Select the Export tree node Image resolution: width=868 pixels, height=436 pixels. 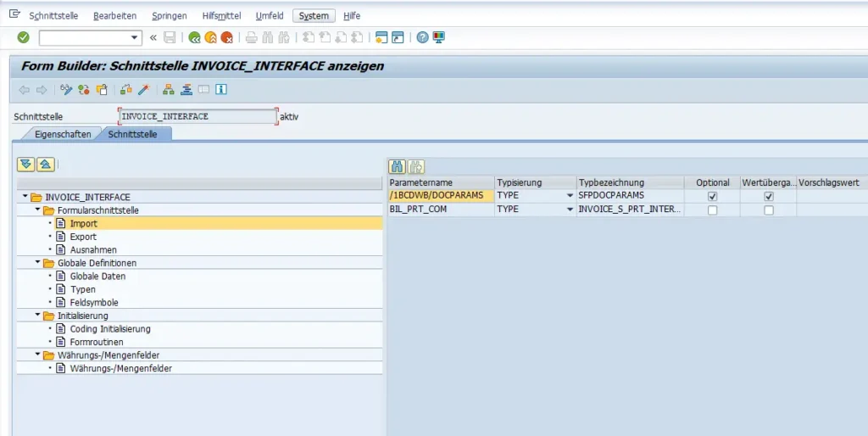pos(83,237)
